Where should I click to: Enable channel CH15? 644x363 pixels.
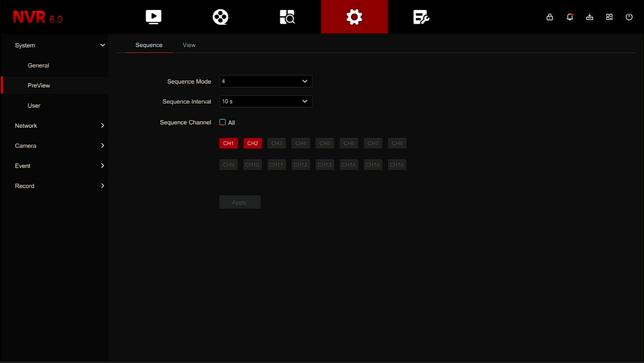tap(373, 165)
